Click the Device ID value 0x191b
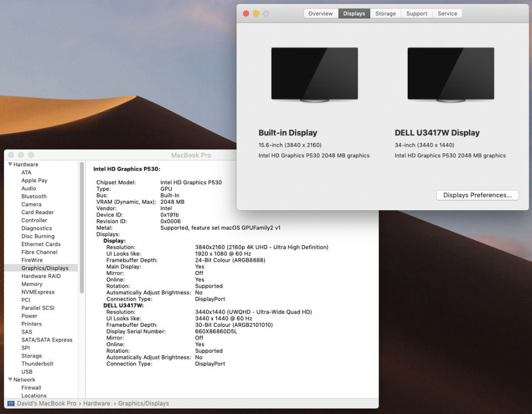Screen dimensions: 532x414 tap(170, 215)
